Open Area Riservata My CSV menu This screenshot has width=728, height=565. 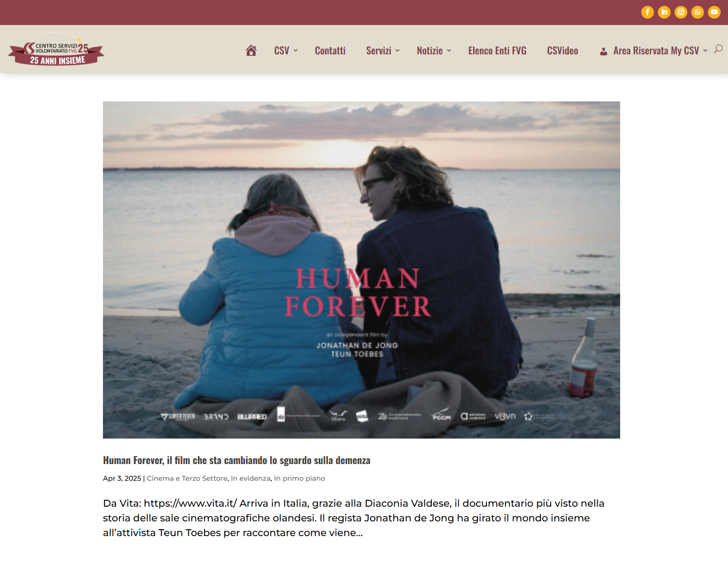653,50
